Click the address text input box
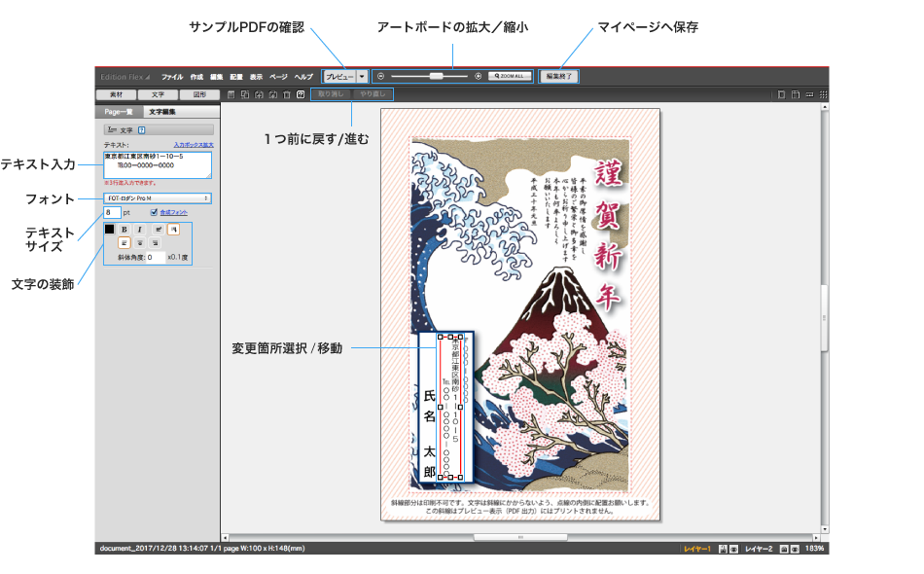This screenshot has height=574, width=924. [158, 165]
